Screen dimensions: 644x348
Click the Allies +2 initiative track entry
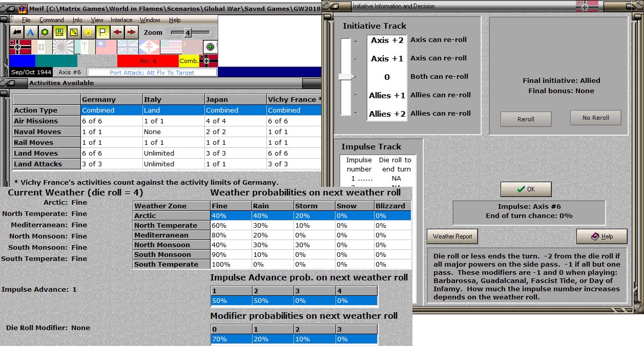tap(387, 114)
